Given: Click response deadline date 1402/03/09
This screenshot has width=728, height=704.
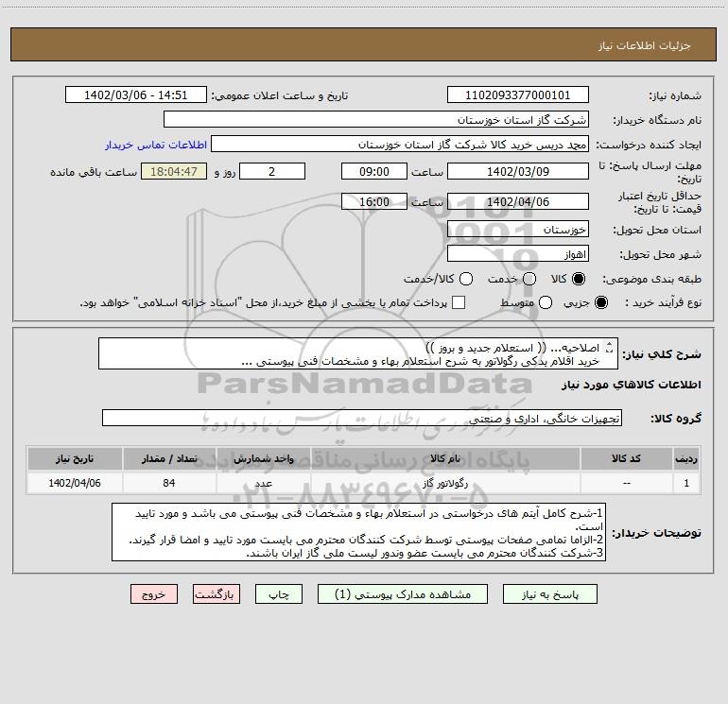Looking at the screenshot, I should [518, 171].
